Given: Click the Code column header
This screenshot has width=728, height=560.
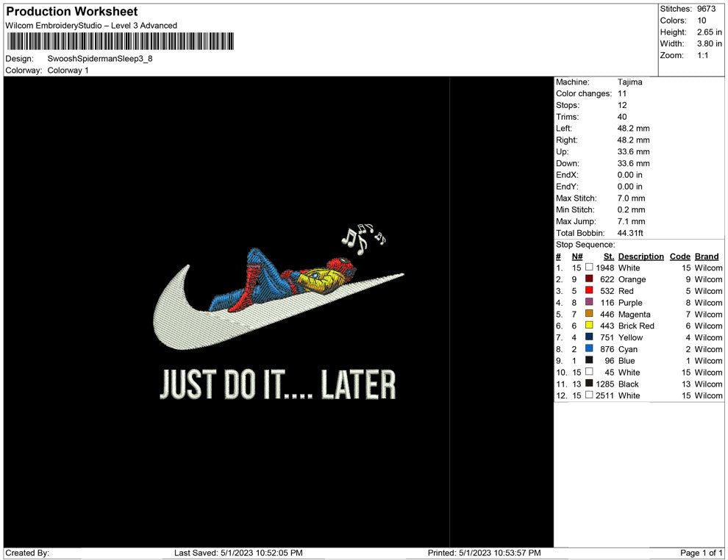Looking at the screenshot, I should (x=679, y=256).
